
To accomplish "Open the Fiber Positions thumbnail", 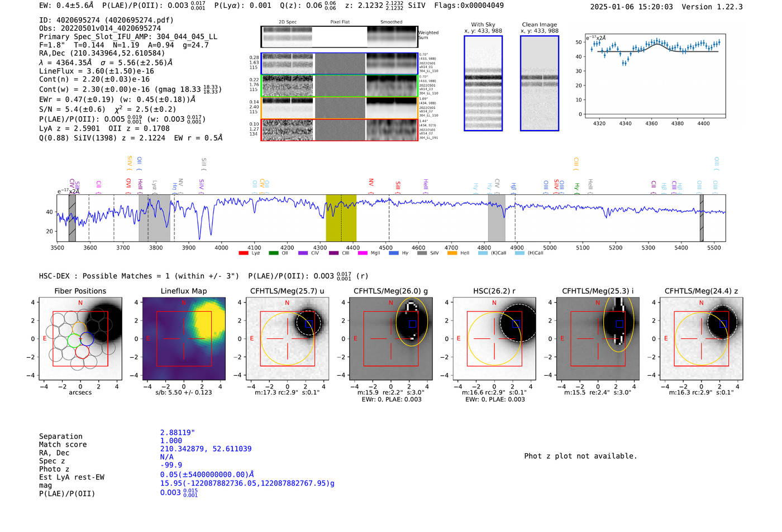I will click(x=80, y=338).
